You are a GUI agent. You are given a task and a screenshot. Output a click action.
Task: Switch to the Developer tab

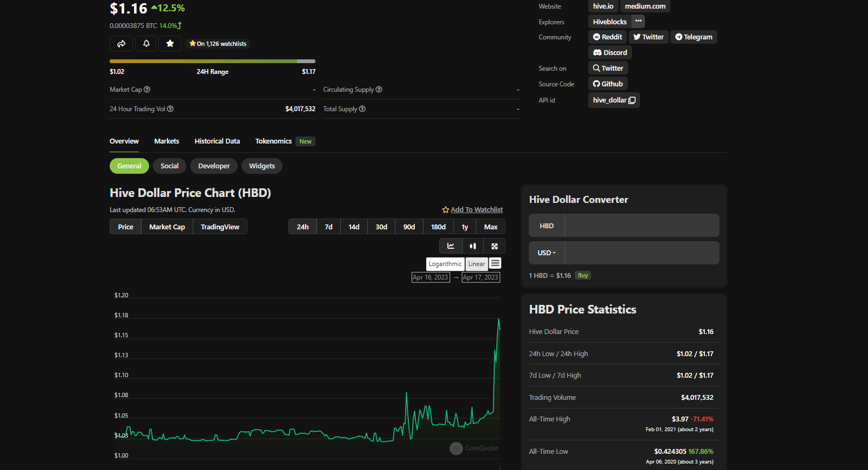click(214, 166)
